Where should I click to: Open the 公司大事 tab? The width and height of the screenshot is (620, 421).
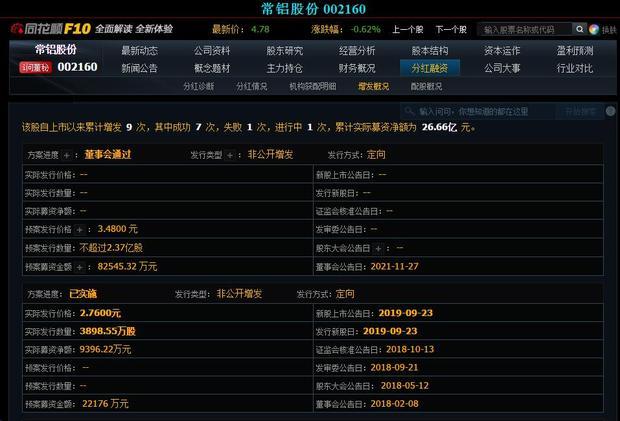(x=502, y=68)
